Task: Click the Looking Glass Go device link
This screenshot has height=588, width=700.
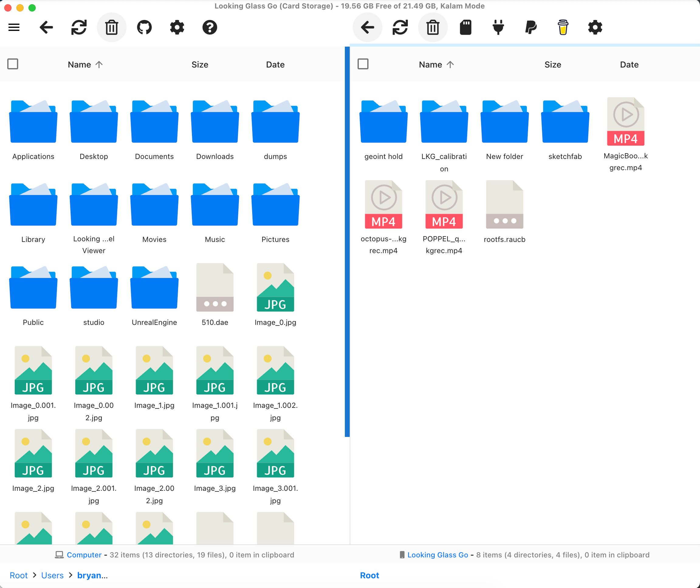Action: pyautogui.click(x=438, y=555)
